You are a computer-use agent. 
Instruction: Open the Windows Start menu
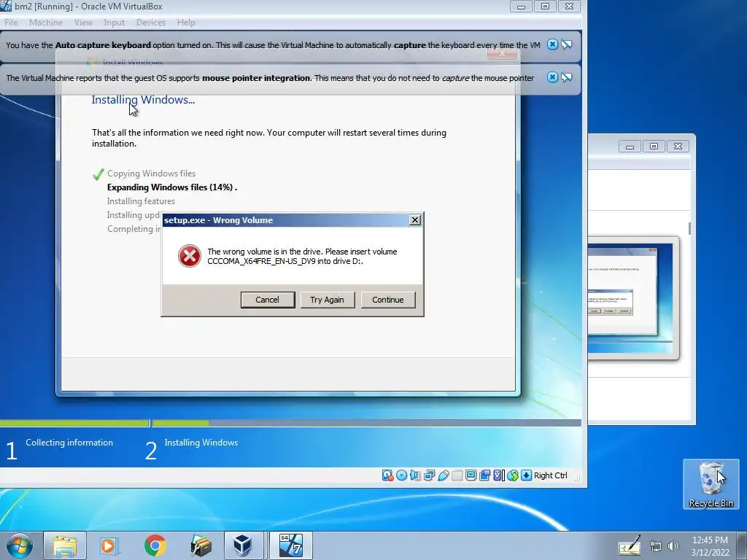click(x=20, y=545)
